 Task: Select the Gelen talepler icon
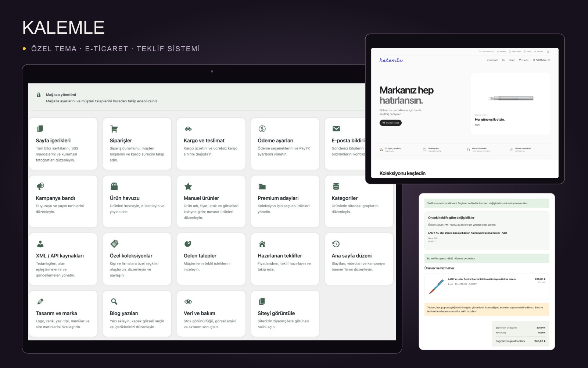point(188,244)
